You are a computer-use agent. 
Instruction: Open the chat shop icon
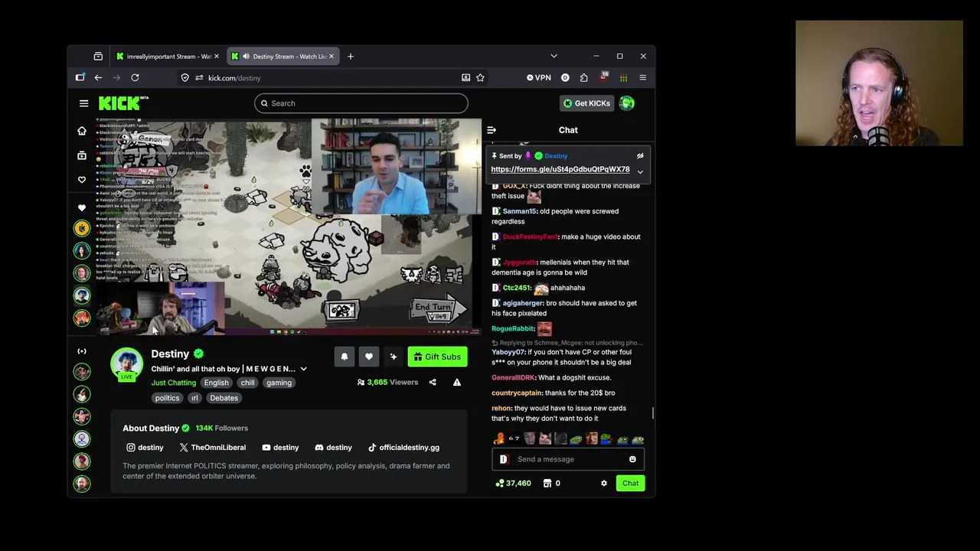pyautogui.click(x=547, y=484)
